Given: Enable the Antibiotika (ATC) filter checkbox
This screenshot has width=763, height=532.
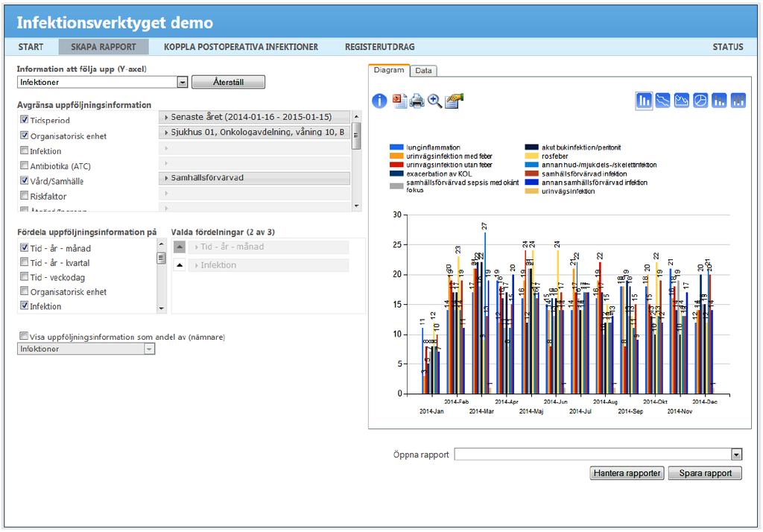Looking at the screenshot, I should 25,165.
